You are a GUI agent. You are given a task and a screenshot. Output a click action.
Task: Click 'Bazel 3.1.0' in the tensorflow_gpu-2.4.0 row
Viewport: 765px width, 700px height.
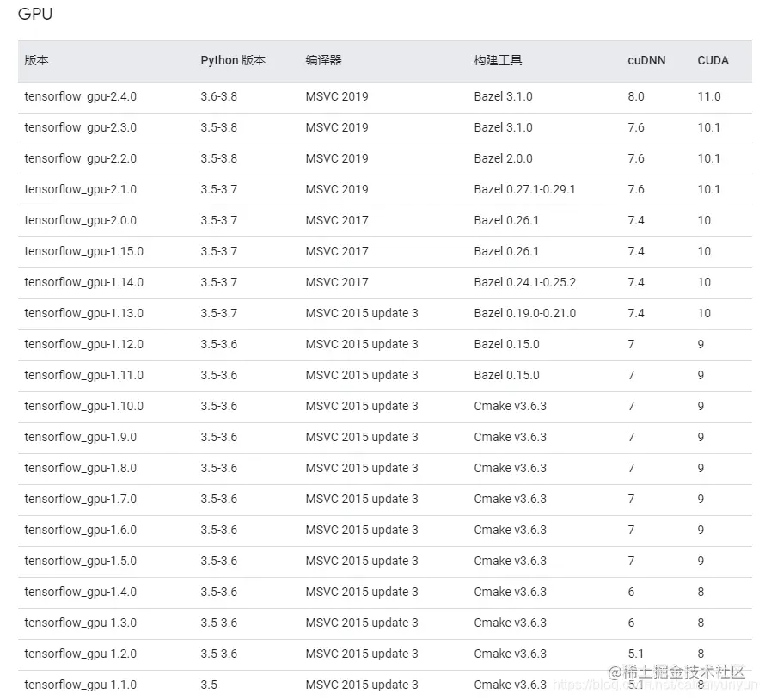point(503,96)
